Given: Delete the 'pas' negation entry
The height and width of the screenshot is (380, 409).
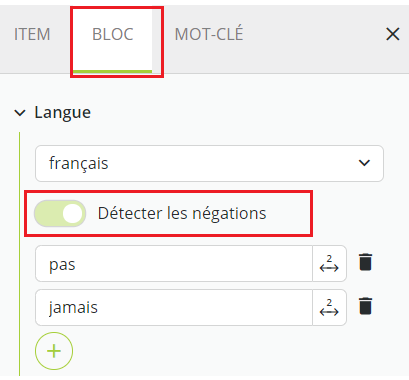Looking at the screenshot, I should click(x=365, y=262).
